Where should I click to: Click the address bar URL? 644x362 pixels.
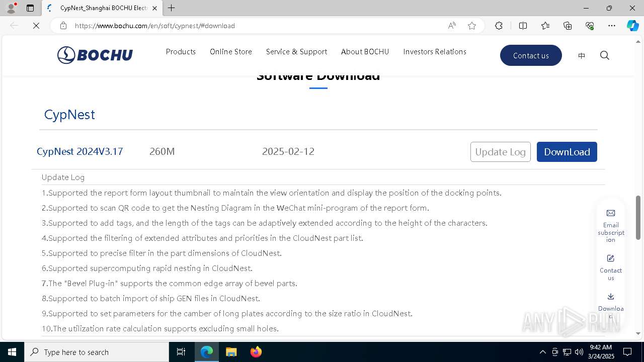(x=155, y=26)
